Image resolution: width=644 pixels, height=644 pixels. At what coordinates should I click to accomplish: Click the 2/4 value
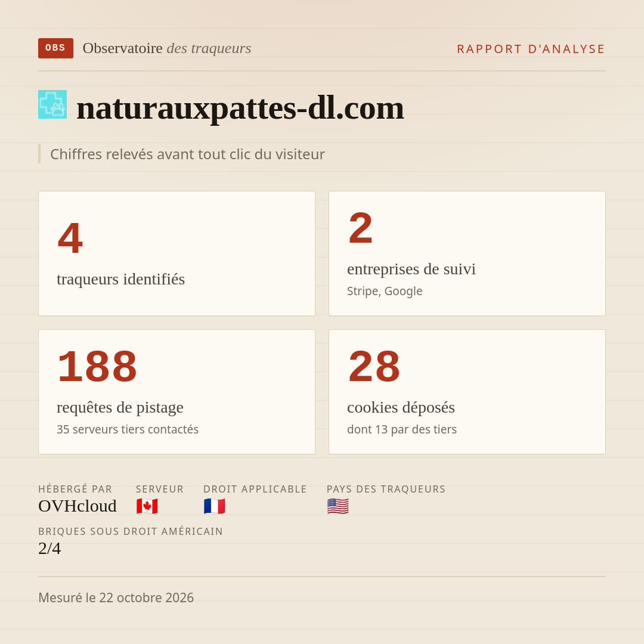pyautogui.click(x=49, y=549)
